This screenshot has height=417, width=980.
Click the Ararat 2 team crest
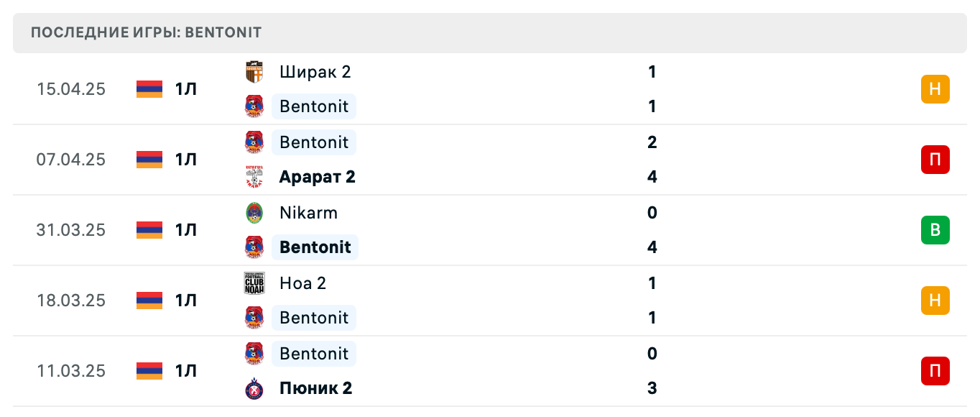pos(254,177)
